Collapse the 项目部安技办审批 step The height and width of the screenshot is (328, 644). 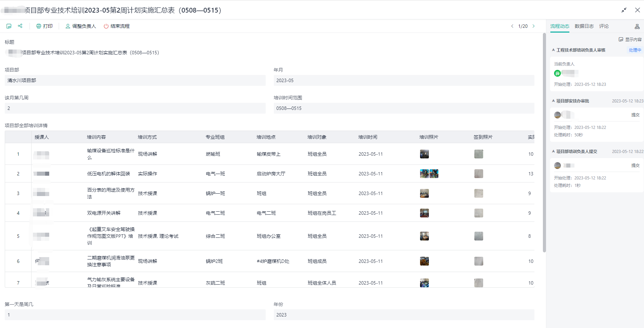coord(553,101)
